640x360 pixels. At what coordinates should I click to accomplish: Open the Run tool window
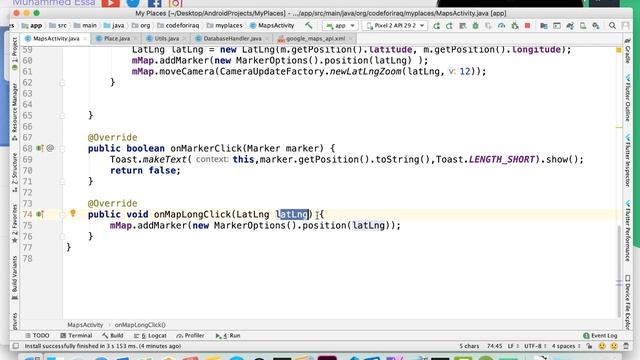point(228,336)
